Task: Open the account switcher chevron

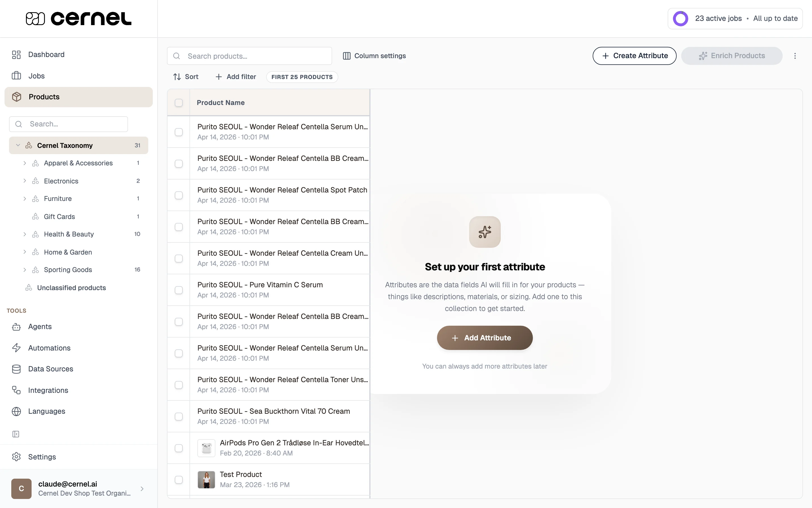Action: (142, 489)
